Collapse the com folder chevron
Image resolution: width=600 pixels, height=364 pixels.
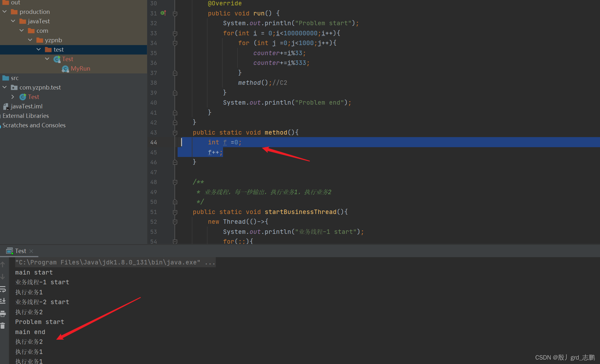(22, 31)
